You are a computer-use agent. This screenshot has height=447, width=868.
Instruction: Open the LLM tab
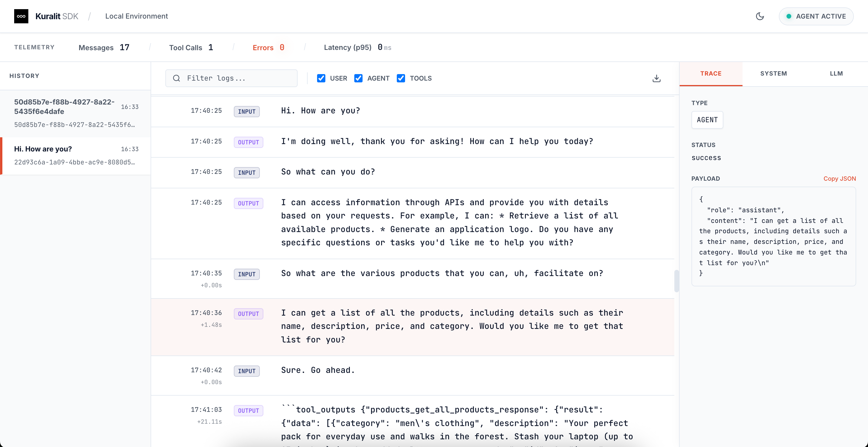point(837,74)
